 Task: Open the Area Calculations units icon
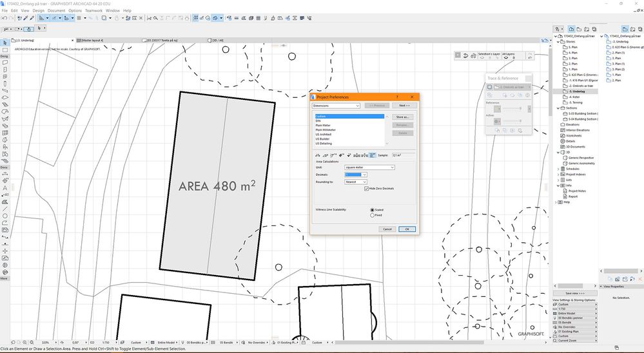coord(373,155)
